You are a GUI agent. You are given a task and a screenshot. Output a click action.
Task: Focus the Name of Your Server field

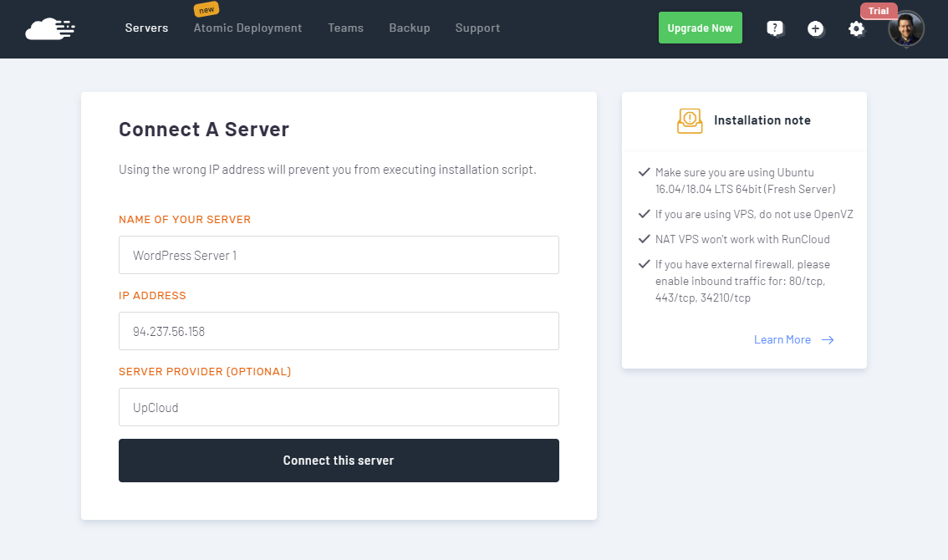click(339, 255)
